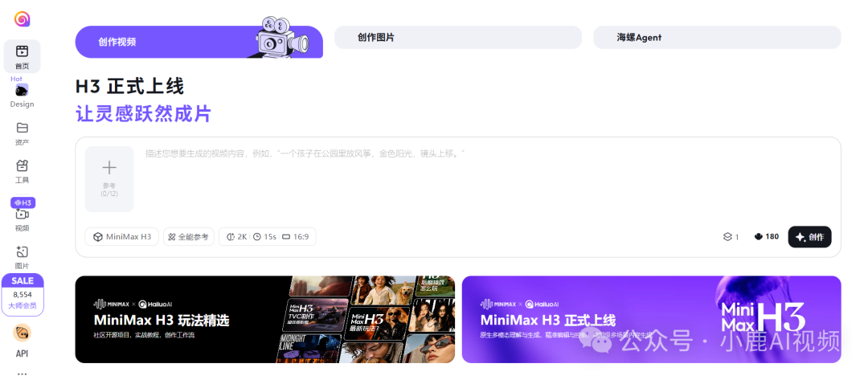The width and height of the screenshot is (868, 376).
Task: Change the 16:9 aspect ratio setting
Action: pyautogui.click(x=295, y=236)
